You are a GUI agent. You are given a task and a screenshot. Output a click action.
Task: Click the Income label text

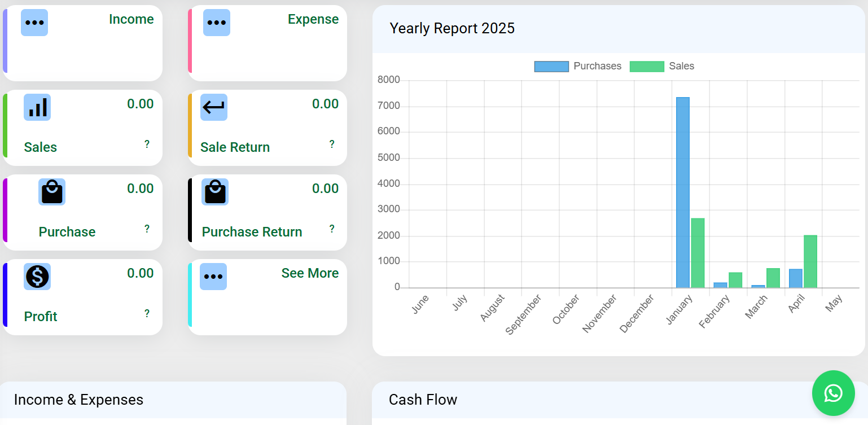(x=131, y=19)
